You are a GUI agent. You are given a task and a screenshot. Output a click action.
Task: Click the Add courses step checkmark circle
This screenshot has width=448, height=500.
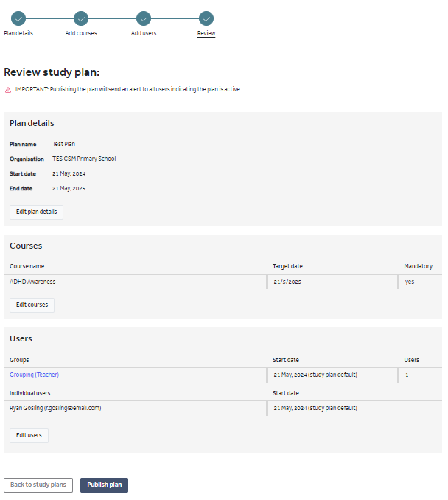(81, 19)
